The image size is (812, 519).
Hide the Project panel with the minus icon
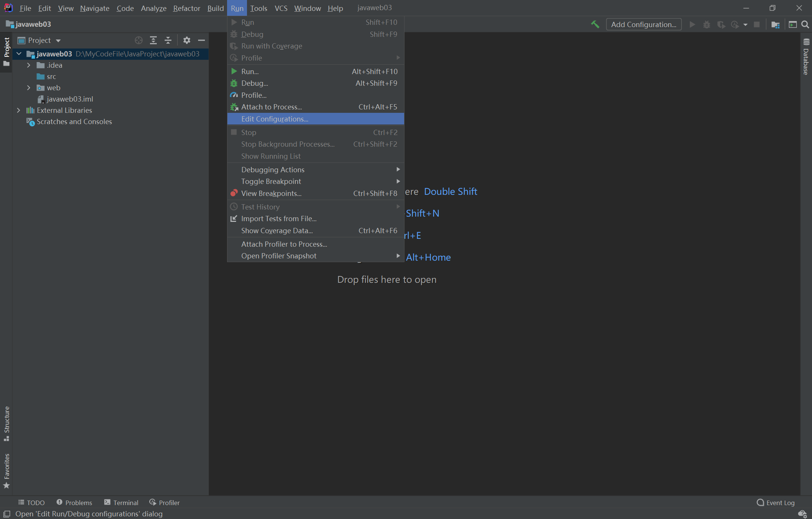[201, 40]
